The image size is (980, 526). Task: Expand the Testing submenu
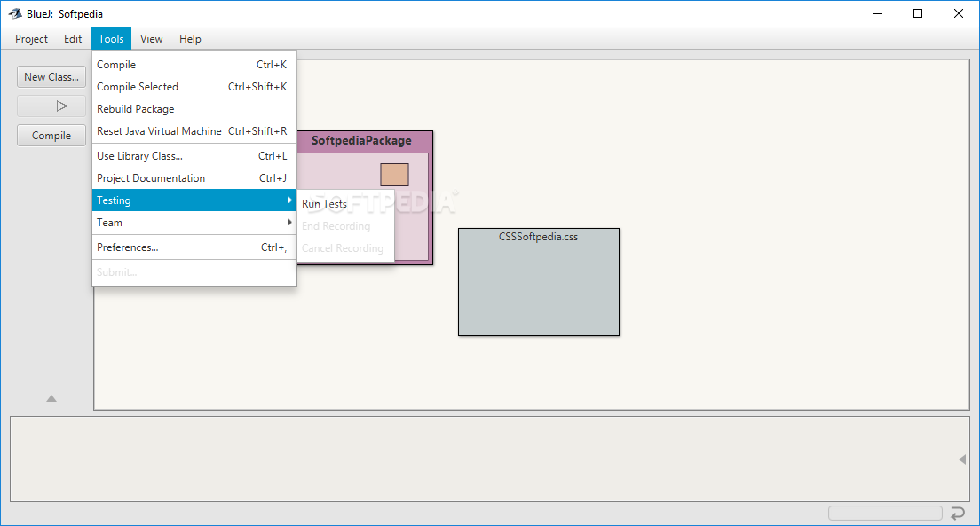(x=194, y=200)
